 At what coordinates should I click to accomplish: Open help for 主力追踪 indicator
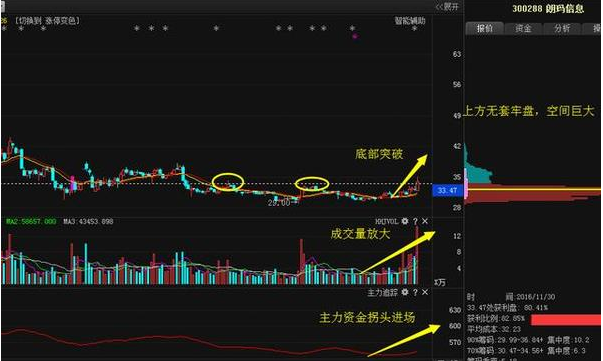(415, 292)
